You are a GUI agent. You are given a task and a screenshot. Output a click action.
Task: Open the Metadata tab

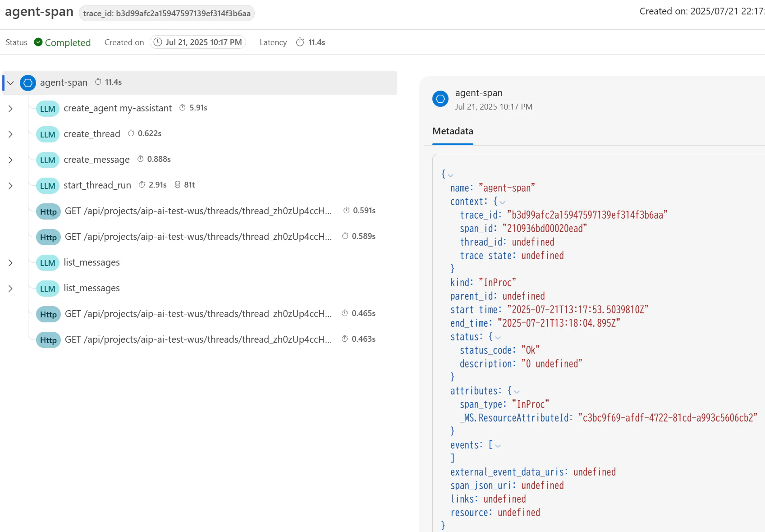coord(453,131)
